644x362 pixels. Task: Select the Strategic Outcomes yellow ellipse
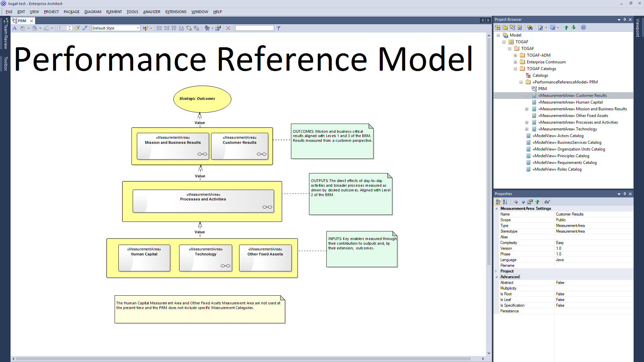click(x=202, y=99)
